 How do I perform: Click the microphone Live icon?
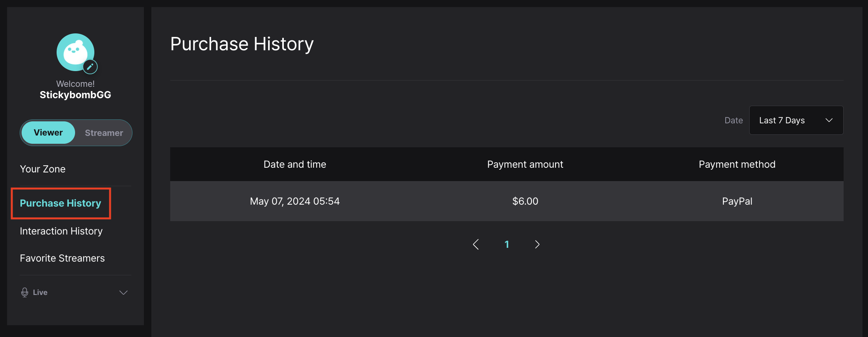(x=25, y=292)
